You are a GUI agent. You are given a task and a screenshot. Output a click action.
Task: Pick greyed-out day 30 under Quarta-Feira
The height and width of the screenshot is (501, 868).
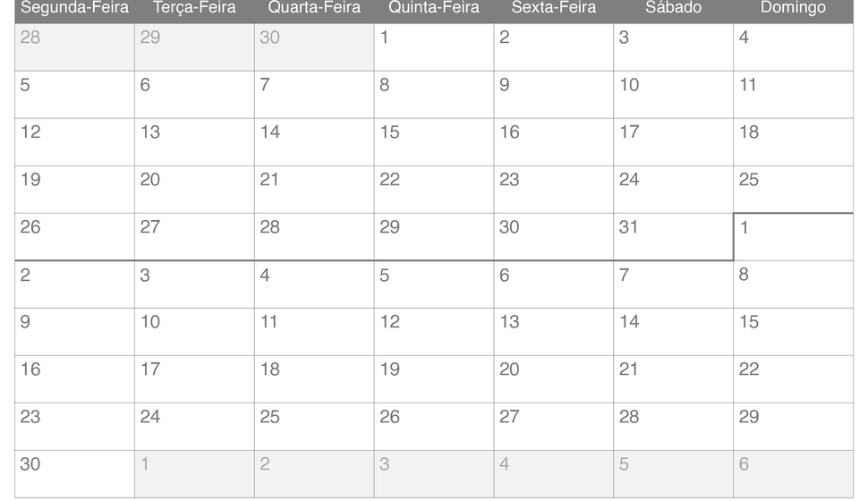tap(314, 47)
